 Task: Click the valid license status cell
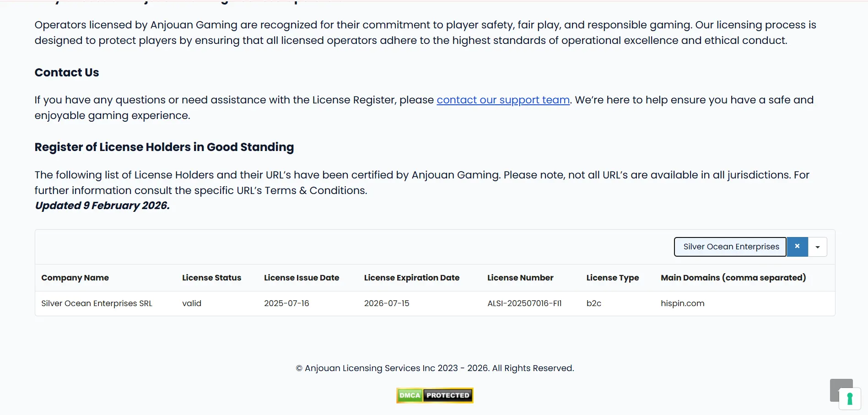point(191,303)
